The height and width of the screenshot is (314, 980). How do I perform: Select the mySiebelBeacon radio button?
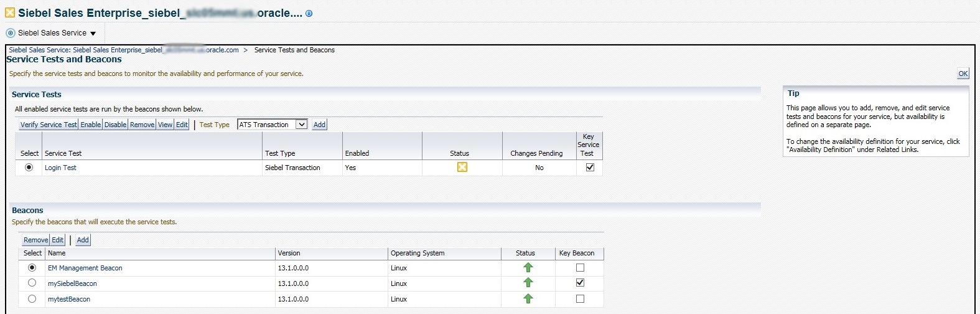pyautogui.click(x=32, y=282)
